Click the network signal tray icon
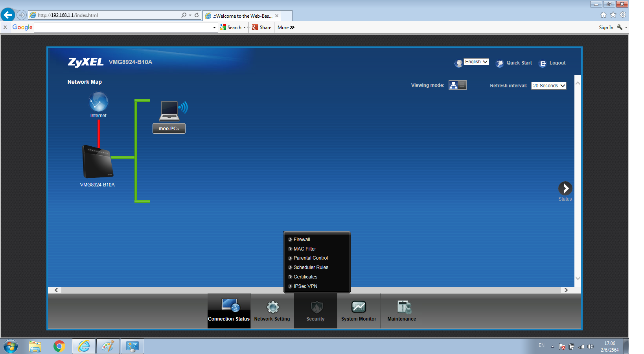The image size is (644, 354). click(581, 347)
